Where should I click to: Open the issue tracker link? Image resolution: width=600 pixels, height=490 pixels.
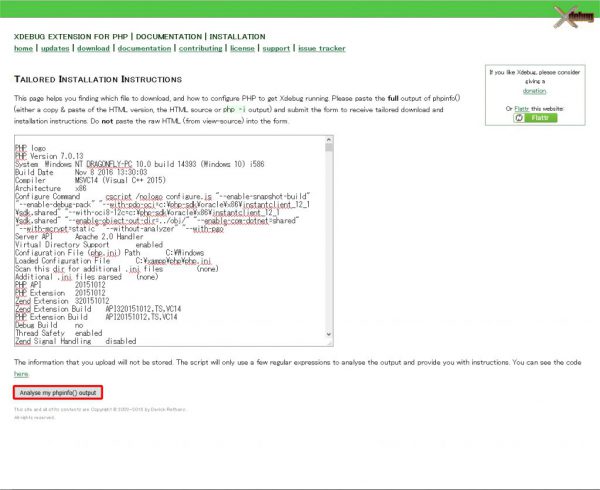coord(321,48)
